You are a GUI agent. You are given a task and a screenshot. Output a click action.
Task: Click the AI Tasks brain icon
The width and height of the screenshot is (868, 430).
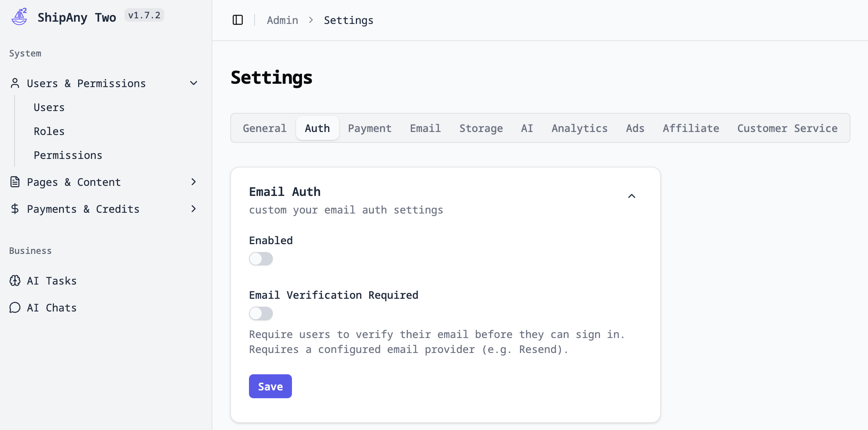(x=15, y=280)
